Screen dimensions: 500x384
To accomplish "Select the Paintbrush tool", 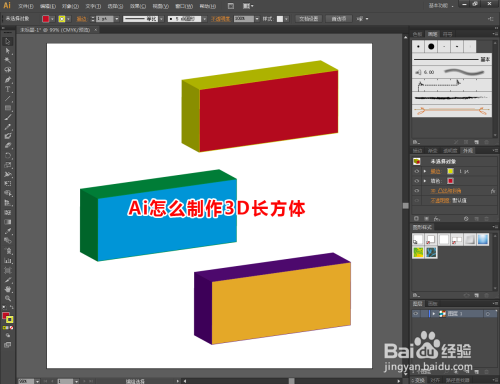I will tap(8, 117).
